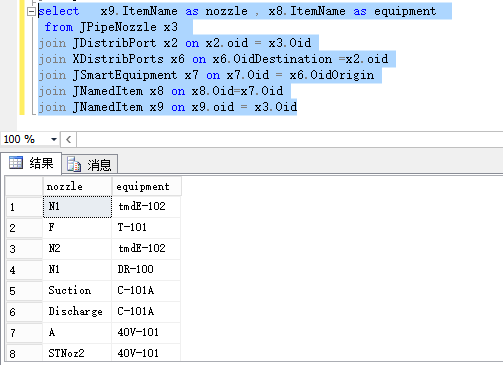The image size is (503, 365).
Task: Click equipment cell tmdE-102 in row 1
Action: (146, 207)
